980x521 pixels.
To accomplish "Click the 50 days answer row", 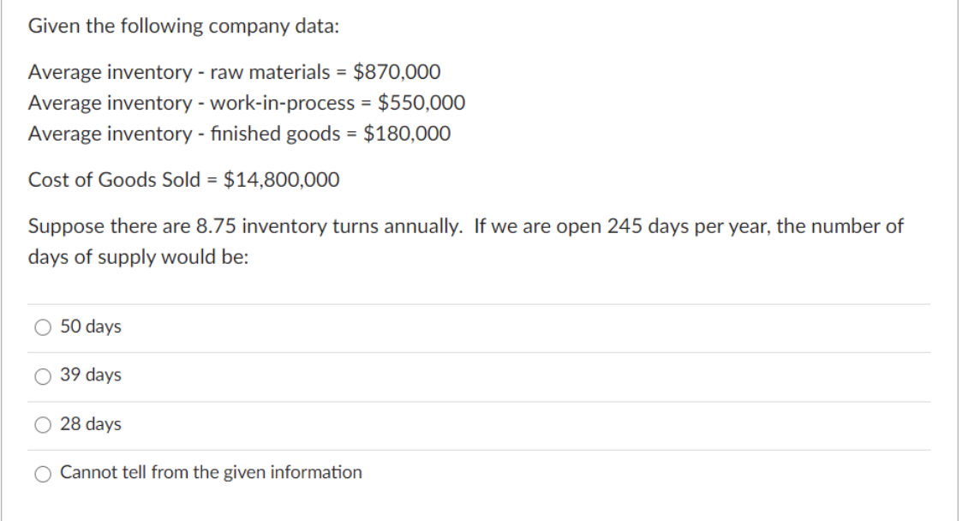I will [x=343, y=326].
